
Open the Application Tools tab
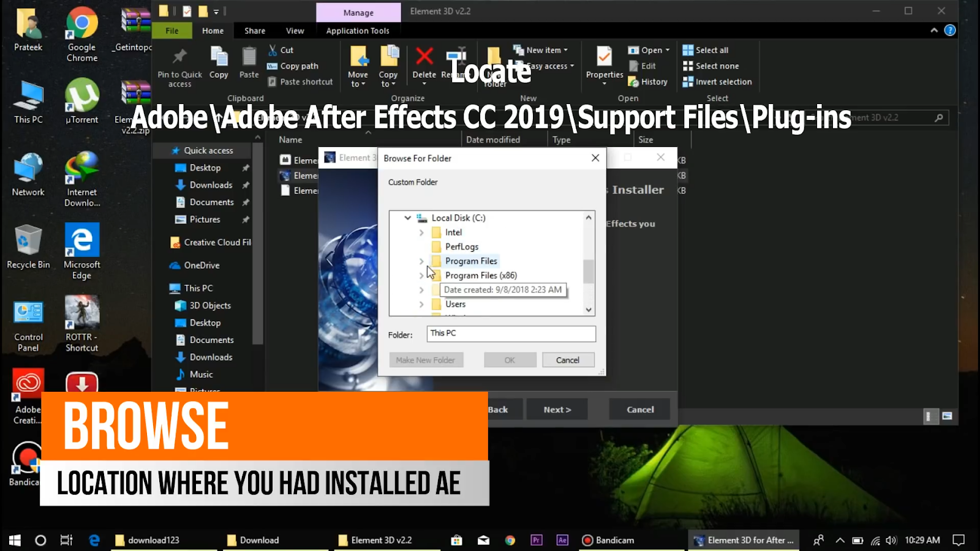click(x=358, y=31)
